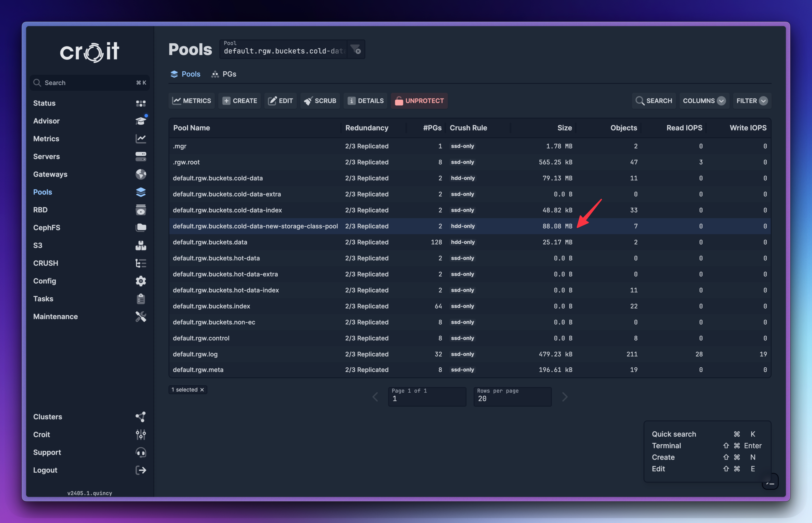812x523 pixels.
Task: Click the Advisor graduation cap icon
Action: click(x=141, y=121)
